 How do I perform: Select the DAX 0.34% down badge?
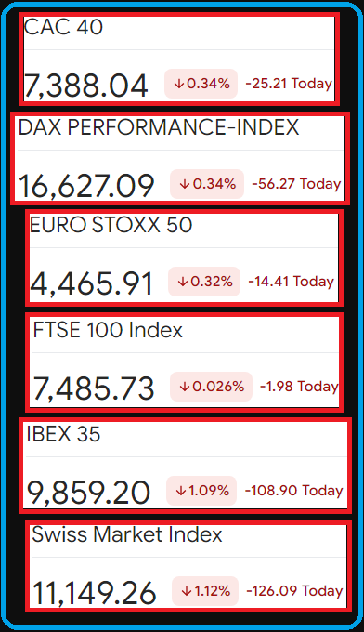click(207, 184)
